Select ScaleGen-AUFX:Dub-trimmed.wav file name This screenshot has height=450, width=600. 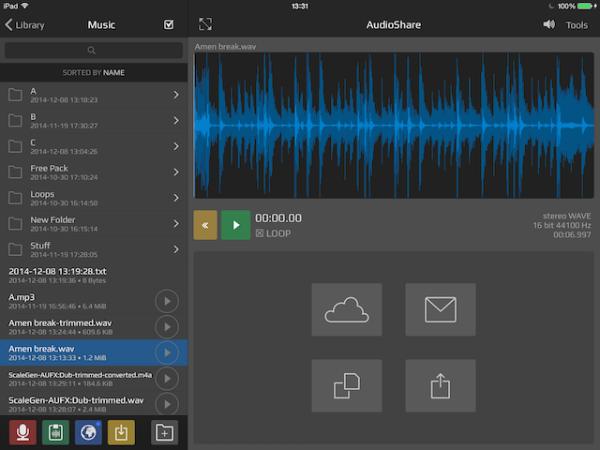(x=76, y=400)
